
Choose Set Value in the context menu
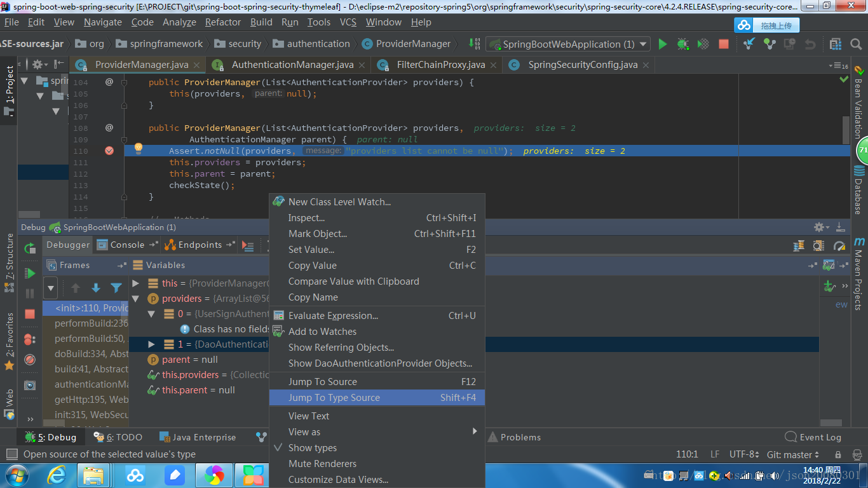(x=377, y=250)
